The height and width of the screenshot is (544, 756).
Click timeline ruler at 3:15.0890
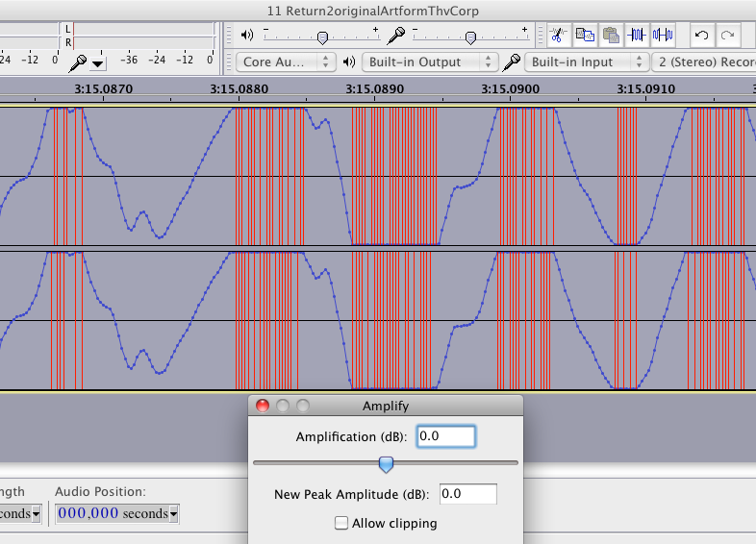(x=374, y=89)
